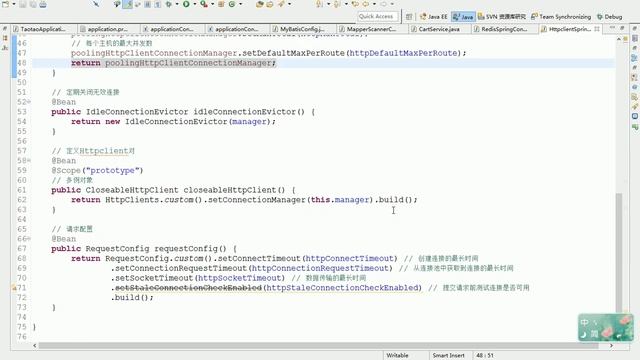Screen dimensions: 640x360
Task: Click the vertical scrollbar thumb
Action: click(x=619, y=252)
